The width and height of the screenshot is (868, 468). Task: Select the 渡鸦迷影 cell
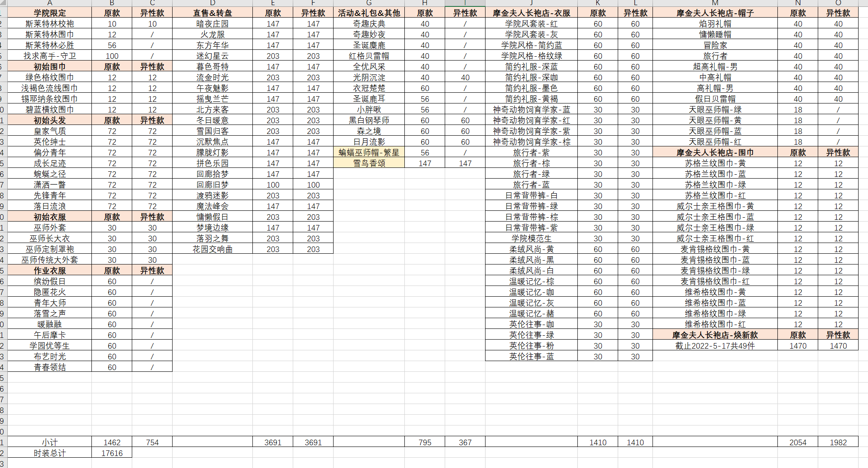tap(212, 195)
